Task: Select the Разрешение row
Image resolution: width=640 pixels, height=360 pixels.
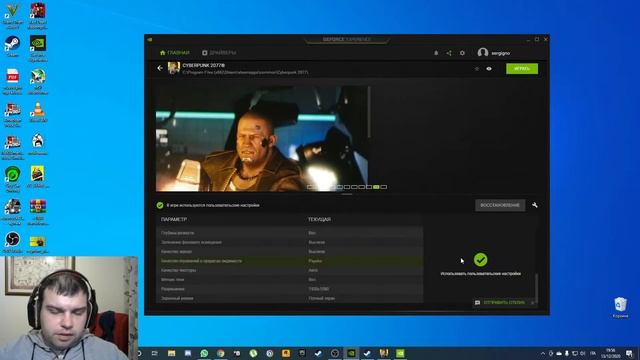Action: (290, 289)
